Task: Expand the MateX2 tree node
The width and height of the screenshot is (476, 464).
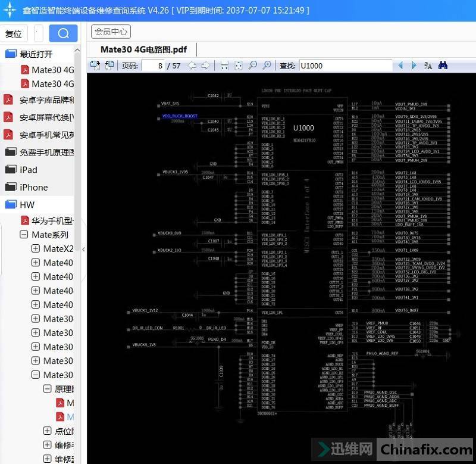Action: (x=36, y=249)
